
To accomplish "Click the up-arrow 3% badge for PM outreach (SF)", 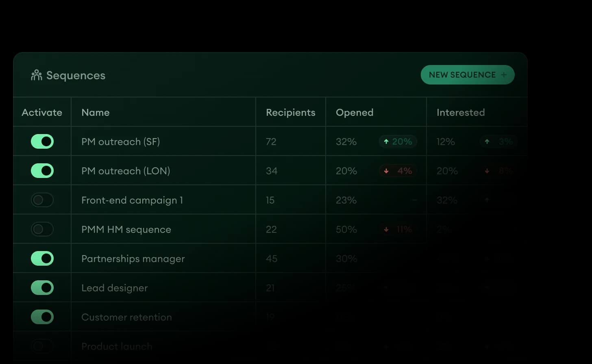I will 498,141.
